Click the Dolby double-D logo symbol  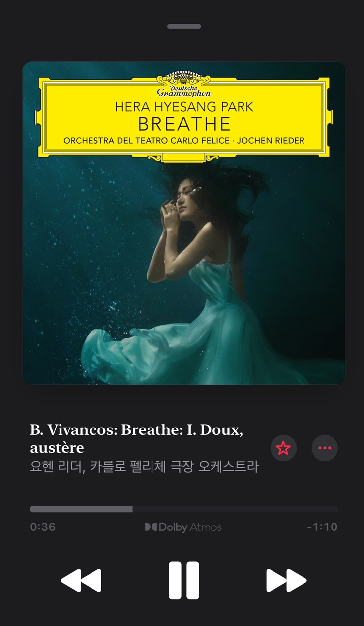point(151,527)
